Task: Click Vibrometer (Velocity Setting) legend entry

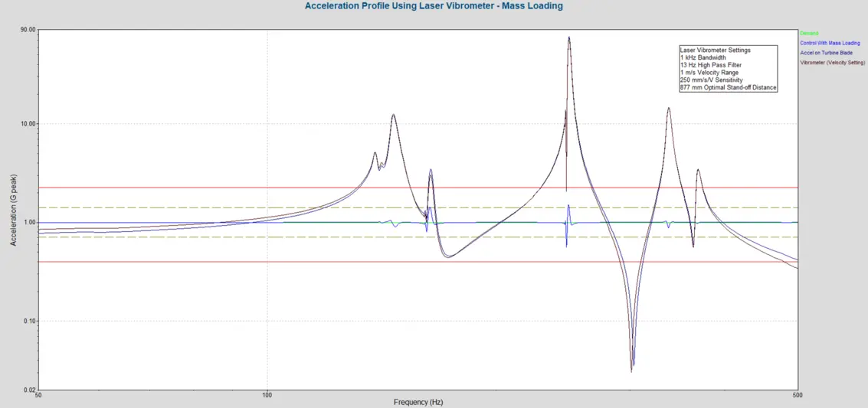Action: pyautogui.click(x=832, y=64)
